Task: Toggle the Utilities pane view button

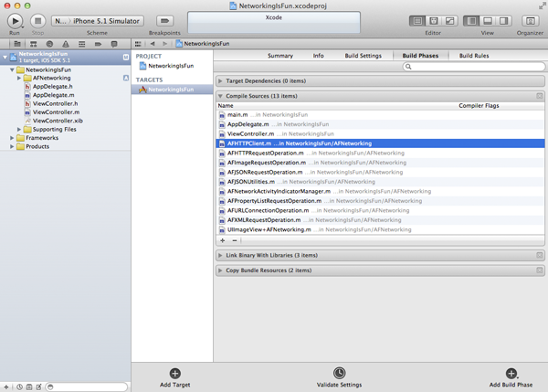Action: (503, 21)
